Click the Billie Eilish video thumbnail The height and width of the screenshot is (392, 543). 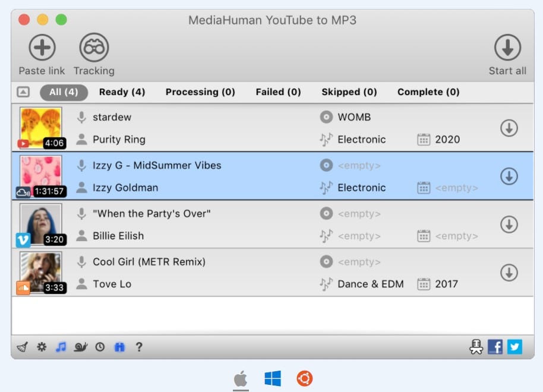(40, 223)
